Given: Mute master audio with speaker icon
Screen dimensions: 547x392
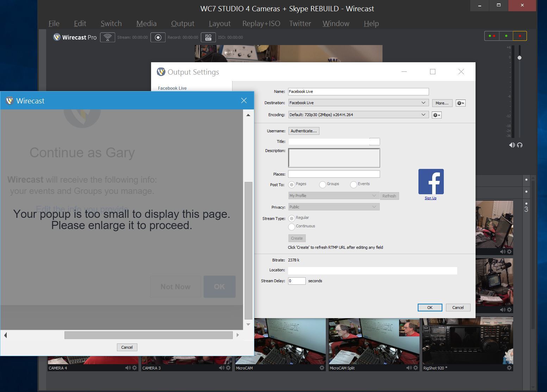Looking at the screenshot, I should [x=512, y=145].
